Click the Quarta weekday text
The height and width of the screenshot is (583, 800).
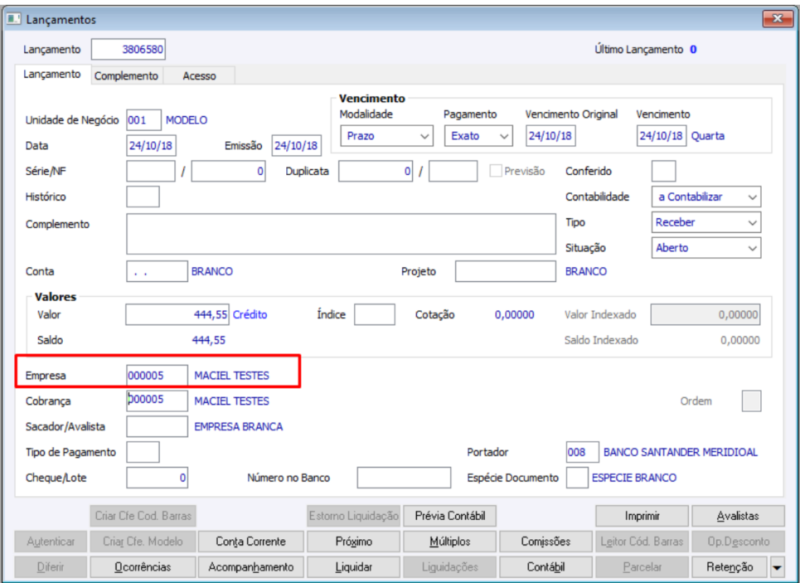[708, 136]
